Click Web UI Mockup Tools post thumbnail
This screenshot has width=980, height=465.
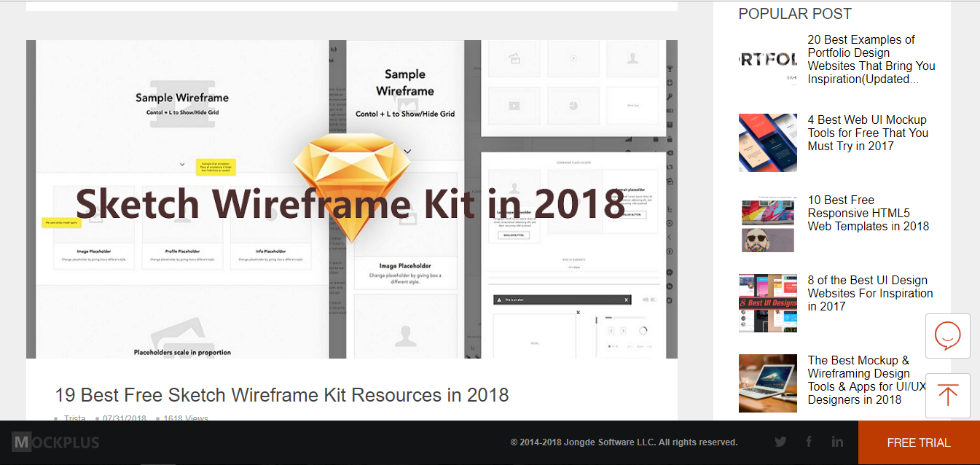point(768,143)
